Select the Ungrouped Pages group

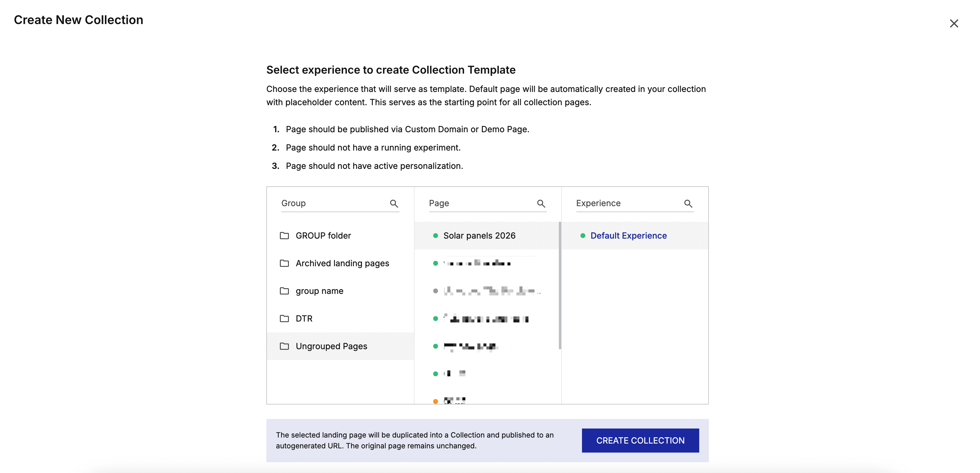click(x=331, y=346)
